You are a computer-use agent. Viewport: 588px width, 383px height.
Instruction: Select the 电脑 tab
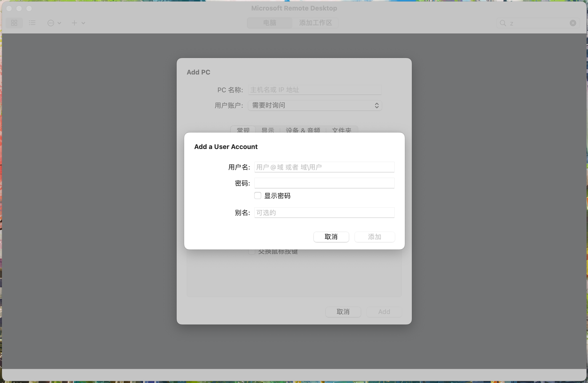(269, 23)
